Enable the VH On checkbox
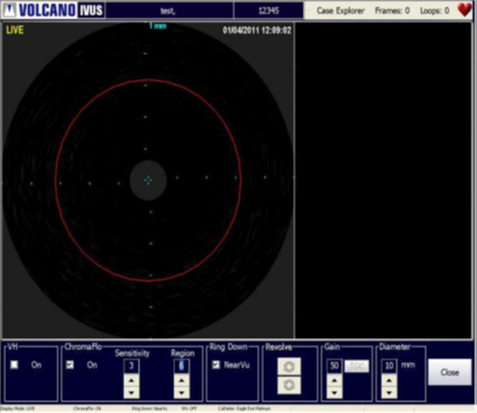 click(14, 365)
